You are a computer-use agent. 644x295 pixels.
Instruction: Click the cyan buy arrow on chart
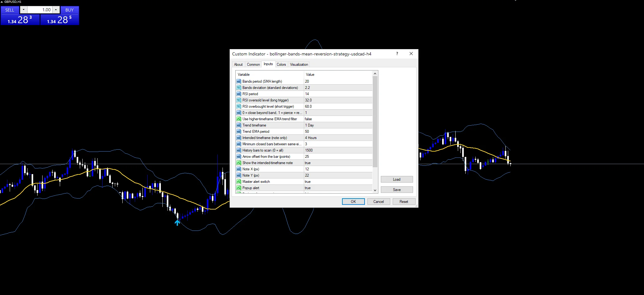[177, 222]
